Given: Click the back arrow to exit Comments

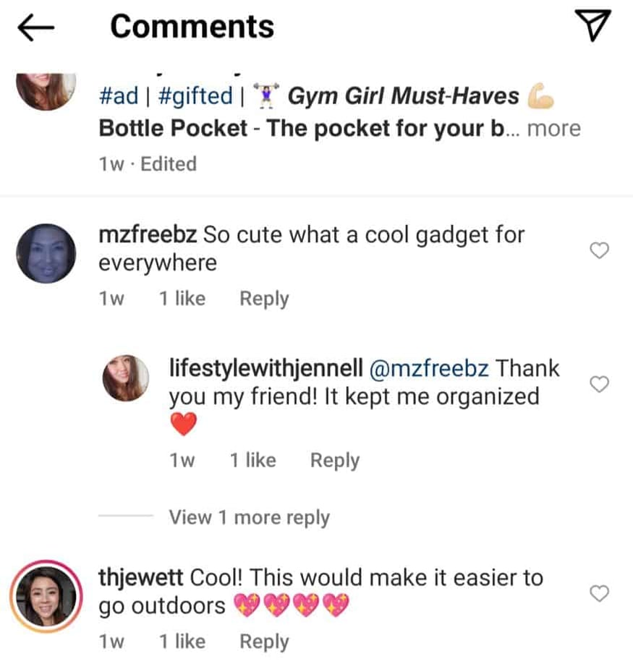Looking at the screenshot, I should pos(34,26).
